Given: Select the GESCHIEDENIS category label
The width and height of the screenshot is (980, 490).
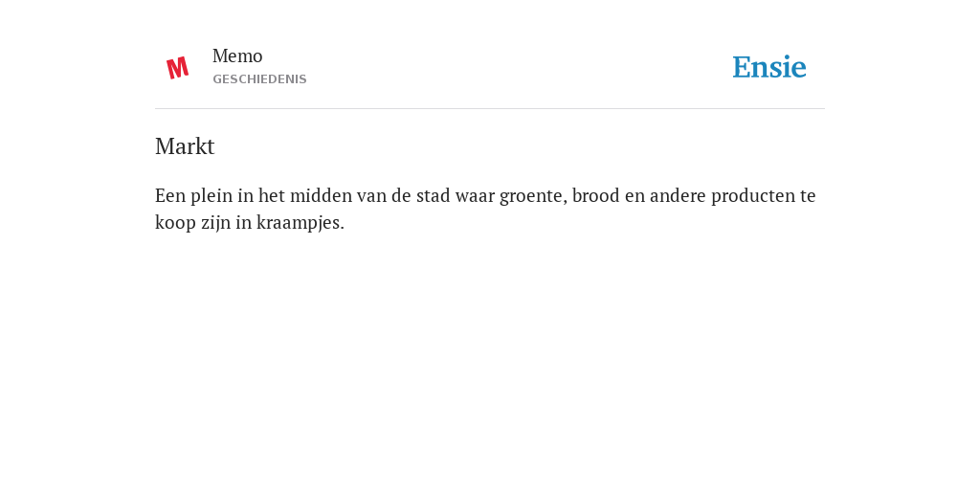Looking at the screenshot, I should (x=259, y=79).
